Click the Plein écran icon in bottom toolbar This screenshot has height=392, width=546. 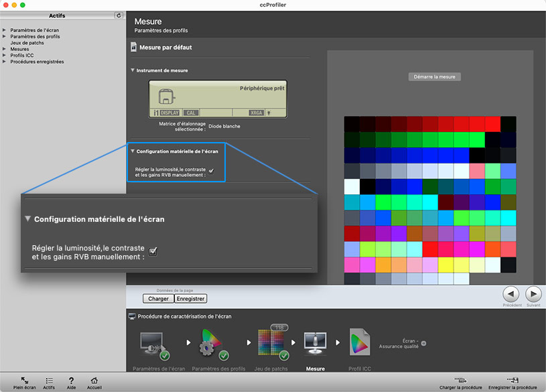(x=24, y=380)
